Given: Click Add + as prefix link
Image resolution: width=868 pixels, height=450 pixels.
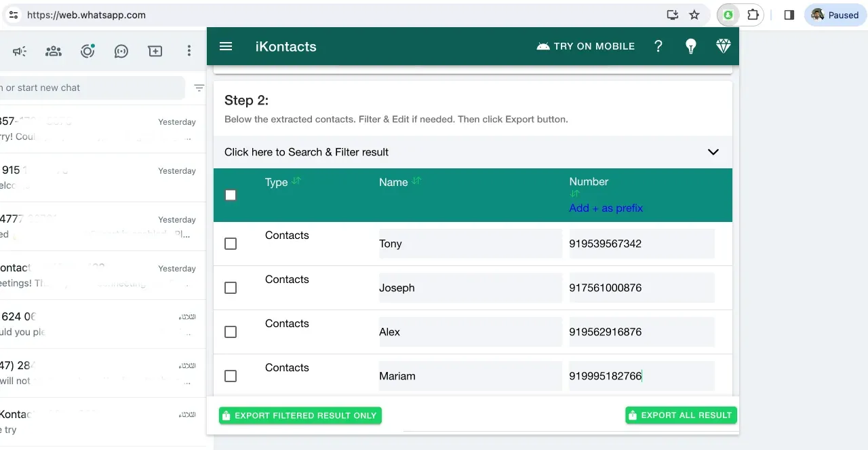Looking at the screenshot, I should [x=606, y=208].
